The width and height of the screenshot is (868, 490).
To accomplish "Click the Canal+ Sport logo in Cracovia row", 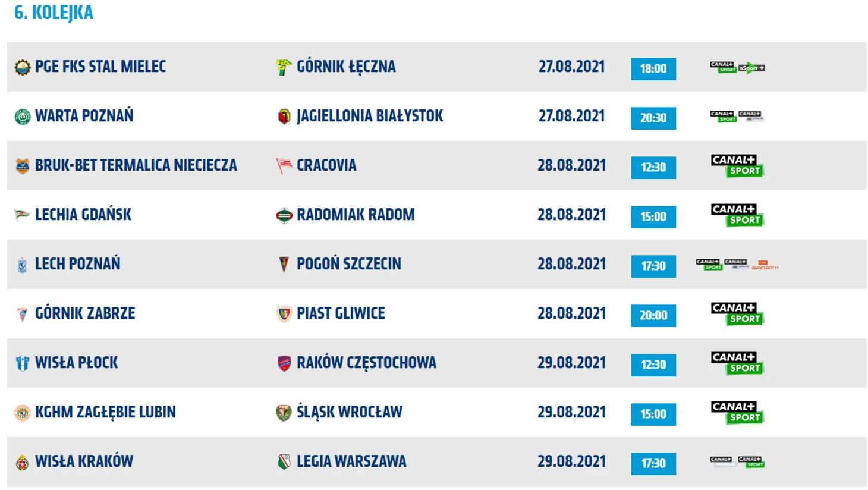I will 737,166.
